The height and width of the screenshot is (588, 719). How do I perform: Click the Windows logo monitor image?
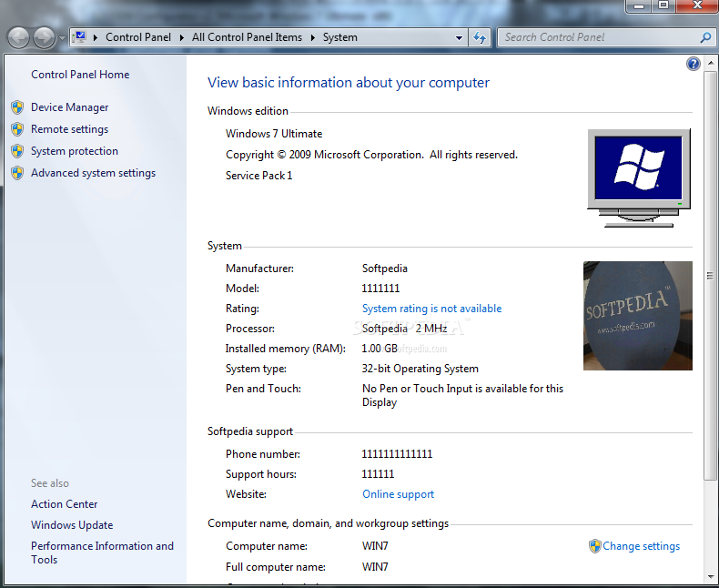pos(639,178)
